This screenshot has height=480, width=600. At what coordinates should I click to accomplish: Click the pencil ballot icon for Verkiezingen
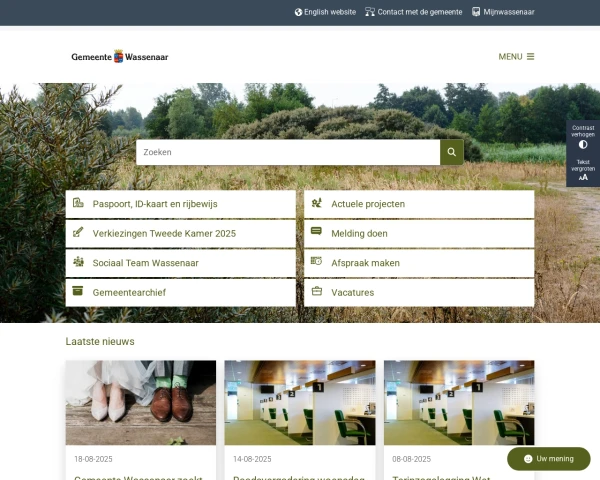(78, 232)
